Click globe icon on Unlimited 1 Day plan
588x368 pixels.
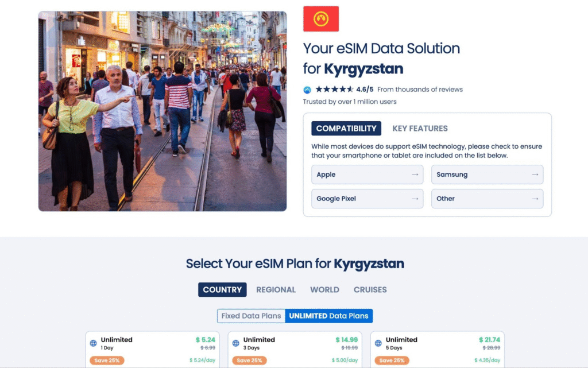click(x=94, y=343)
